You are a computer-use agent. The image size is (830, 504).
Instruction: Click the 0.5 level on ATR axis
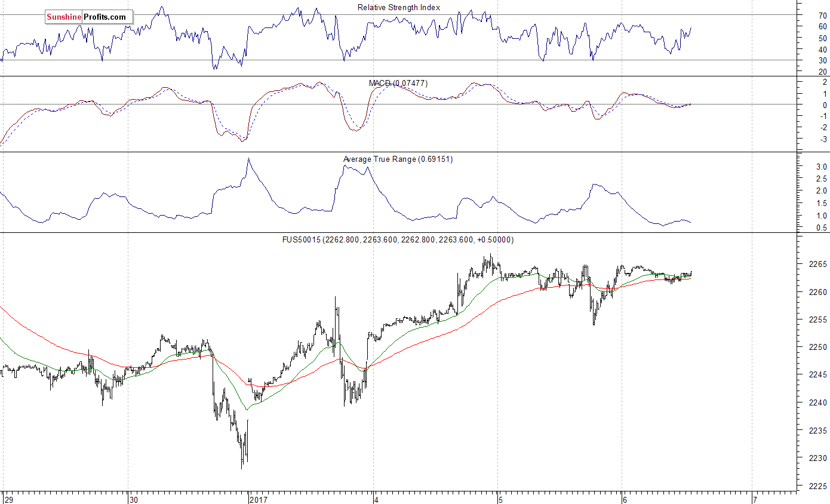pos(822,228)
